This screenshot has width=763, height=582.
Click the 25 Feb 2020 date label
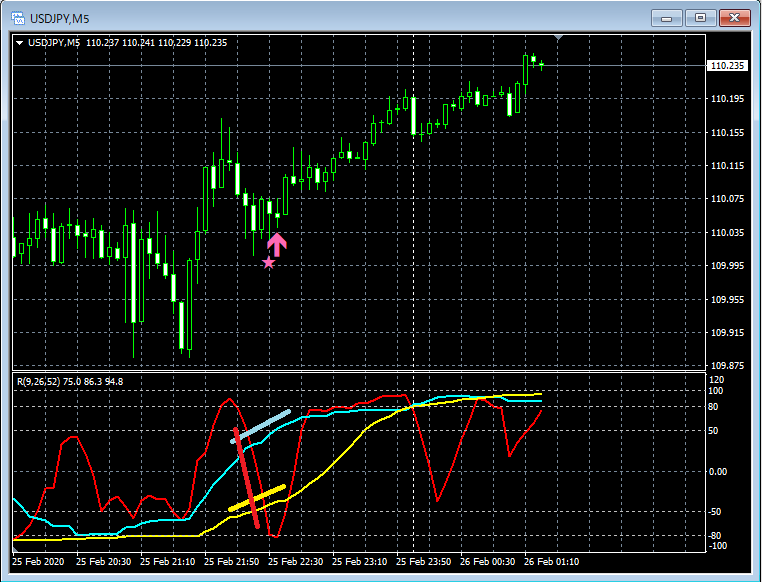coord(38,562)
